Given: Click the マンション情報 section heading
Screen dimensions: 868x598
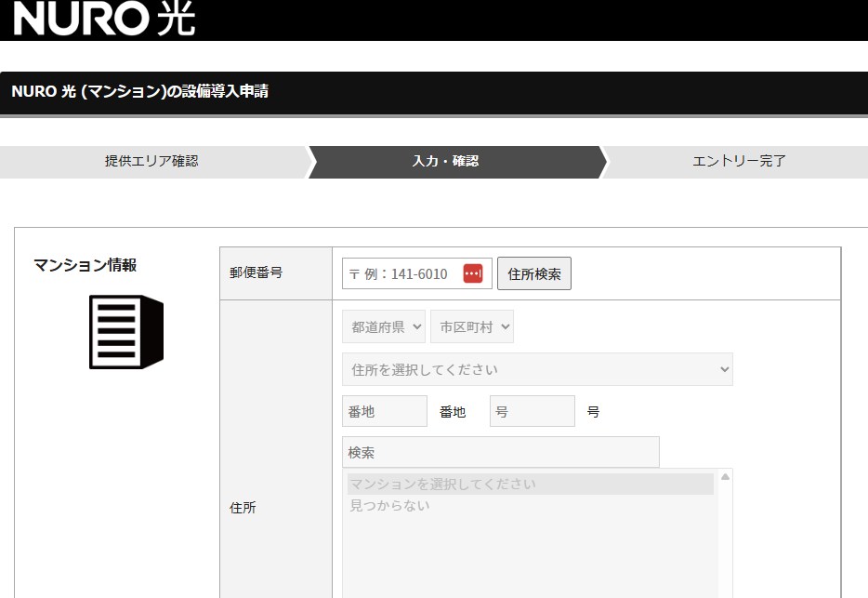Looking at the screenshot, I should (x=85, y=265).
